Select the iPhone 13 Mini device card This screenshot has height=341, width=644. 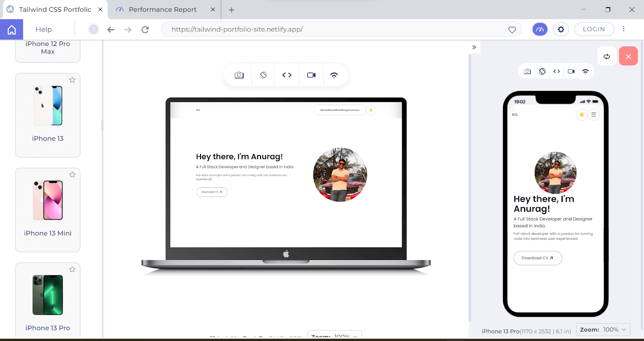pyautogui.click(x=48, y=210)
